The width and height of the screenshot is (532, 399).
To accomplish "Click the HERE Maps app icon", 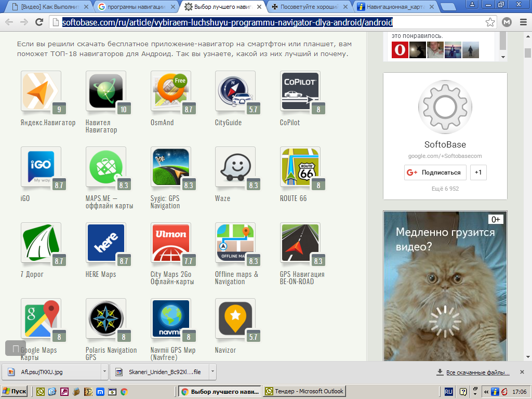I will [106, 243].
